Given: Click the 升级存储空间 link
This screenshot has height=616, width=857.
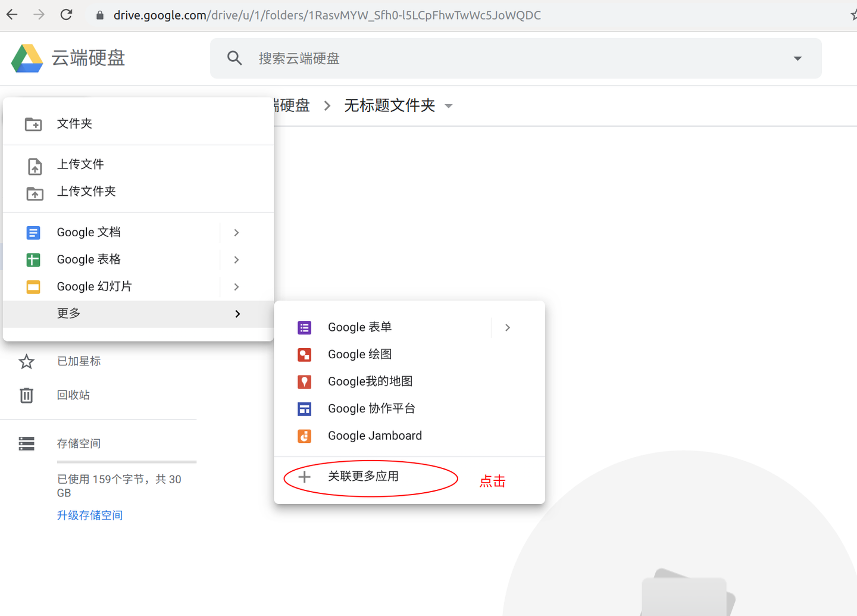Looking at the screenshot, I should [x=90, y=515].
